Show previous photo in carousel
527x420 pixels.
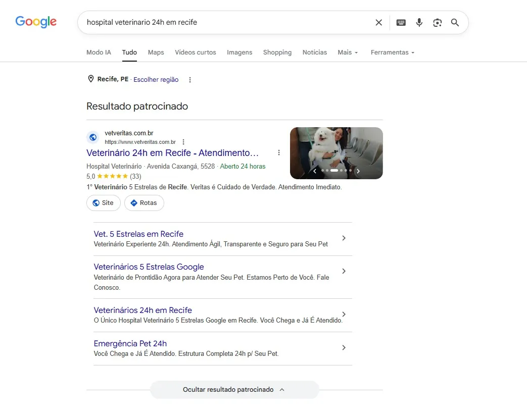pyautogui.click(x=315, y=171)
